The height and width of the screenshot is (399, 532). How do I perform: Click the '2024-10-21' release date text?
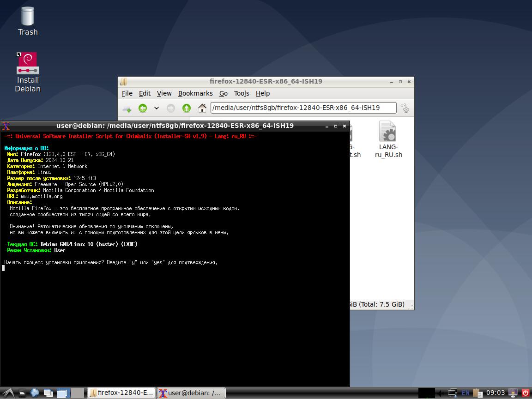pyautogui.click(x=60, y=160)
